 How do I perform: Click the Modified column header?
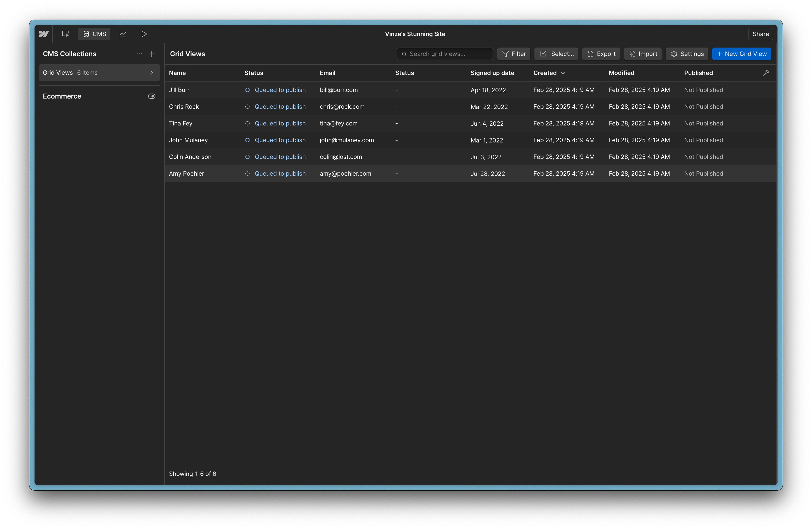(622, 73)
